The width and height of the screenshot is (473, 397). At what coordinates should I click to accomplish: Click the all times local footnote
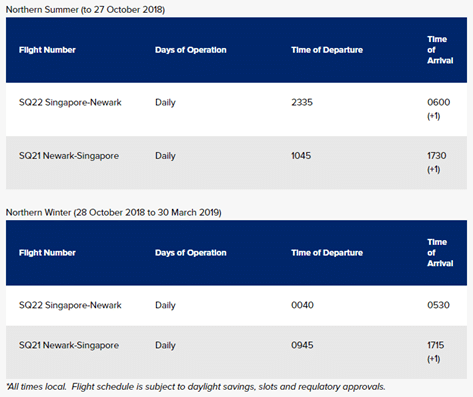[196, 387]
